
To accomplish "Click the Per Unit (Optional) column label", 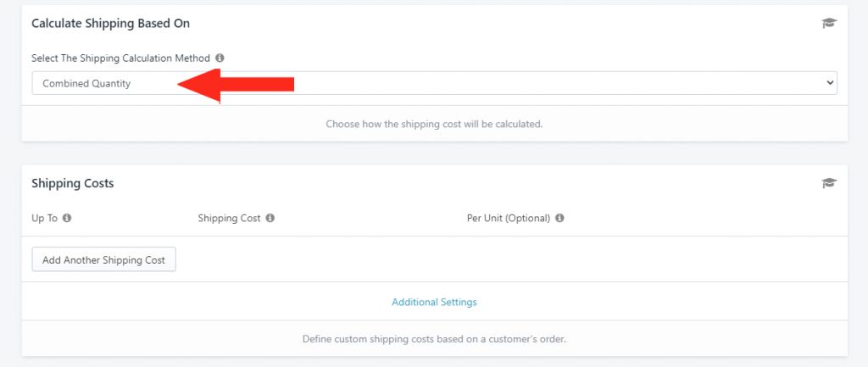I will pos(509,218).
